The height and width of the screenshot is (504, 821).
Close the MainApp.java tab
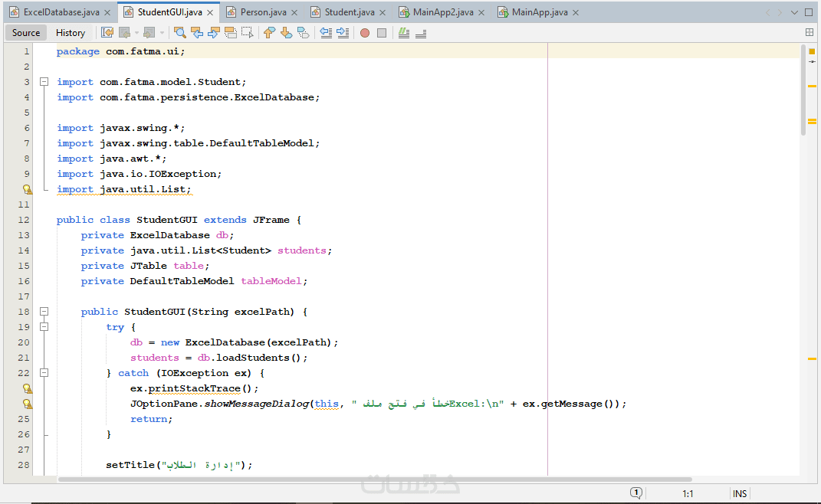pyautogui.click(x=576, y=12)
